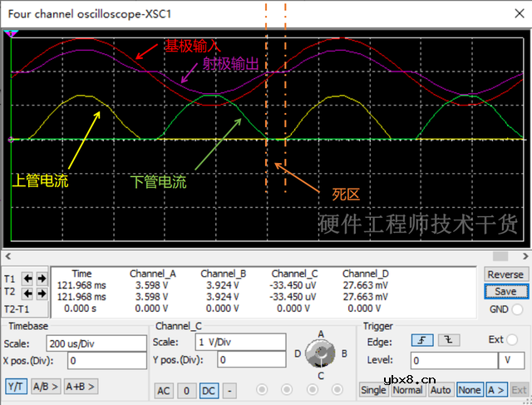Move cursor T1 right with arrow

[40, 278]
